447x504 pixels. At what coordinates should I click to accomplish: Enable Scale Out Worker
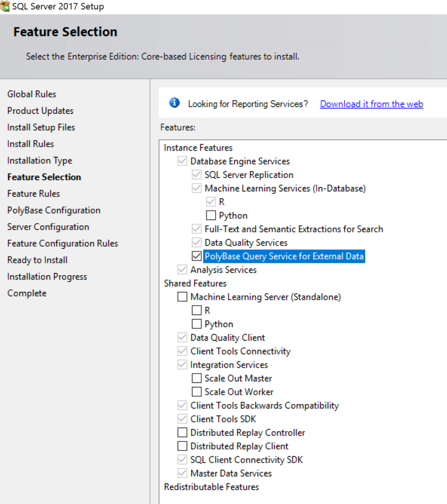click(x=196, y=391)
